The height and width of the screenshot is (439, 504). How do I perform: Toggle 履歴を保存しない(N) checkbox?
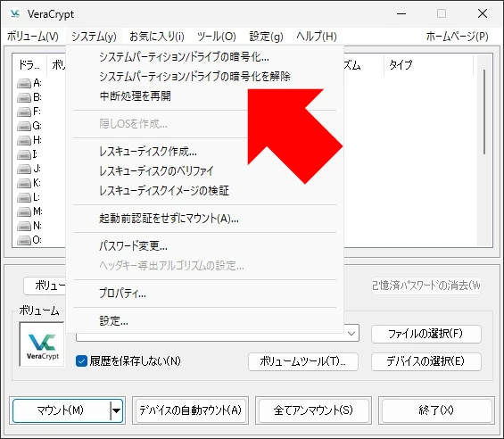click(81, 361)
